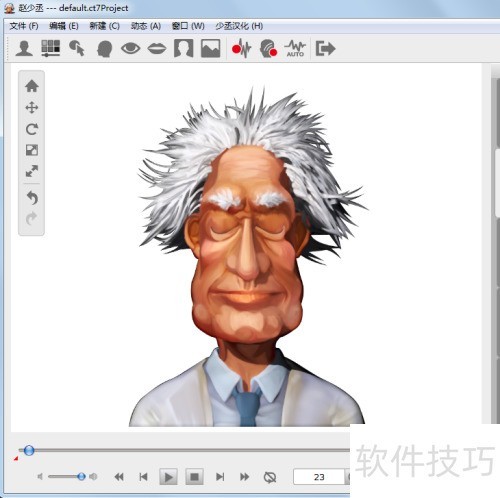Select the diagonal arrows scale tool

point(32,171)
